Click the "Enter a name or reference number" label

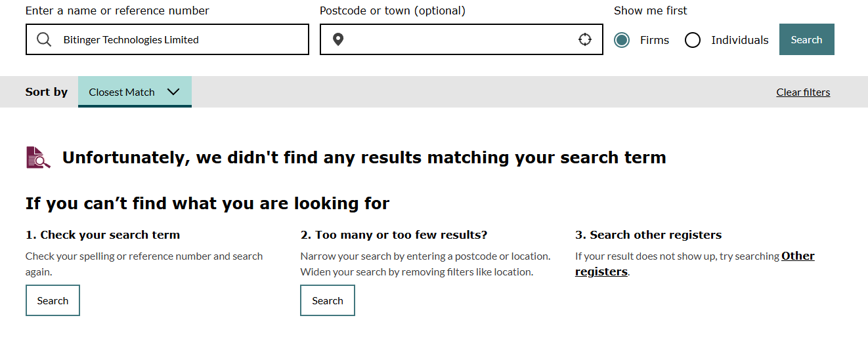point(118,10)
